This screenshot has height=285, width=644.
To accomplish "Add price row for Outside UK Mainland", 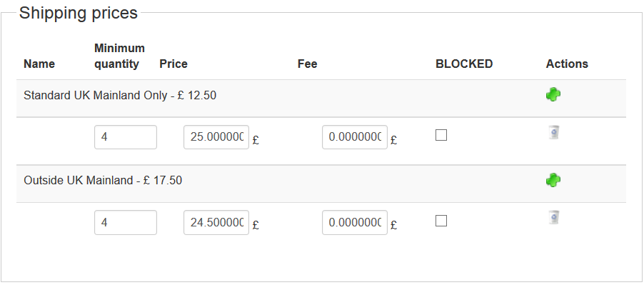I will coord(553,180).
